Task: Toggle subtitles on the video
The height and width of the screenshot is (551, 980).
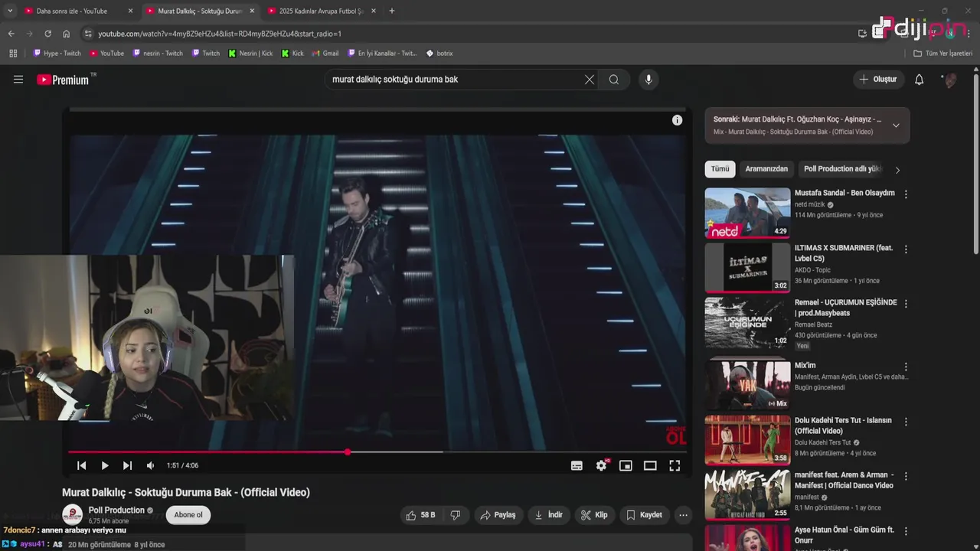Action: pos(577,465)
